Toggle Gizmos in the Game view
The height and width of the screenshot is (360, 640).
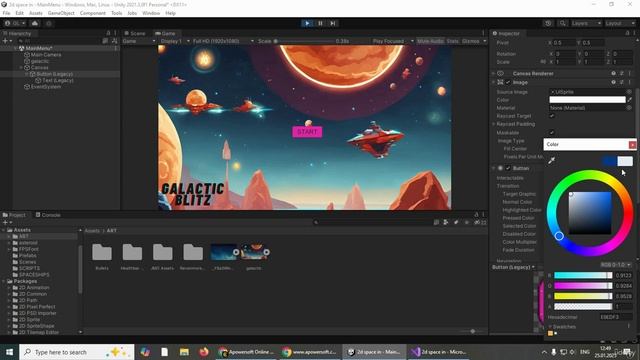coord(470,41)
